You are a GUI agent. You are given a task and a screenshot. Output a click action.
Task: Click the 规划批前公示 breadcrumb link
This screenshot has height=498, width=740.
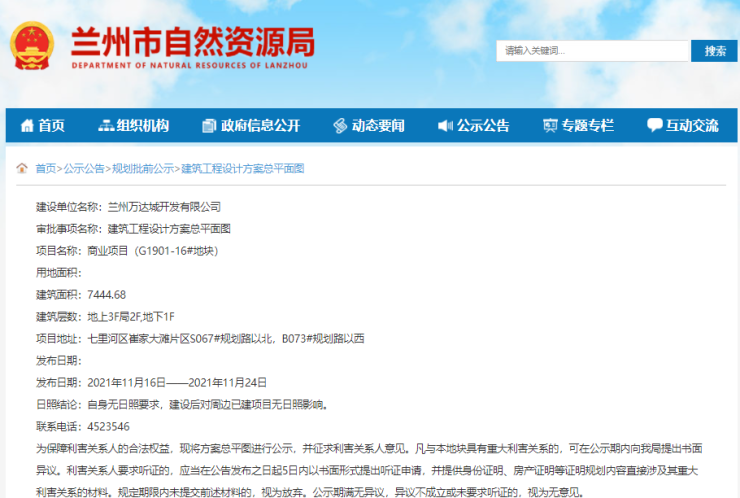click(x=143, y=169)
